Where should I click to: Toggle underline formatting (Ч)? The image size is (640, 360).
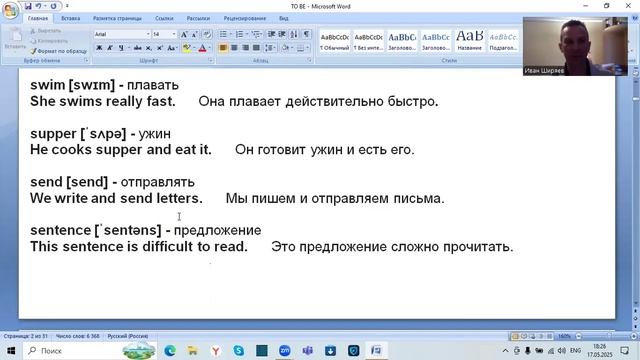(121, 48)
